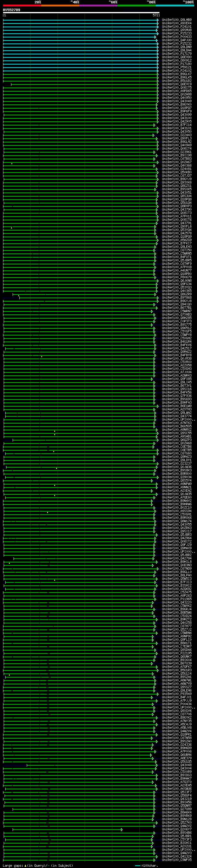Click label UniRef100_A5AZG9

(x=177, y=240)
